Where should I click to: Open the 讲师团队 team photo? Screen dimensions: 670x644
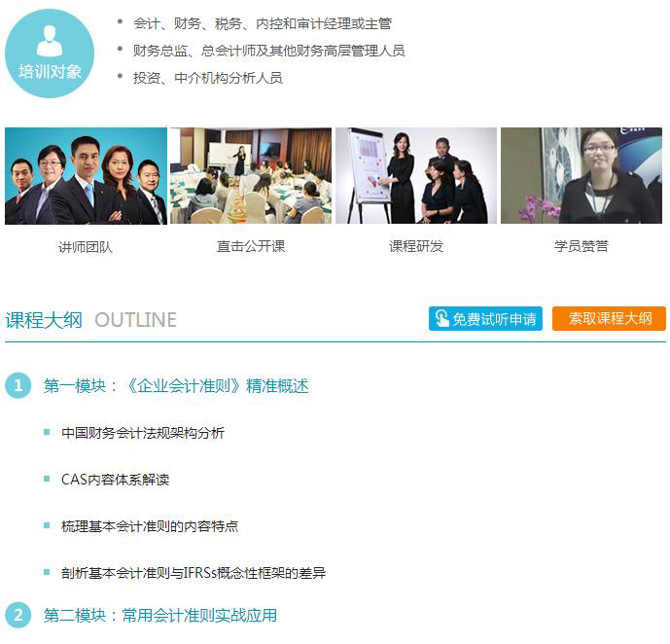(x=86, y=176)
